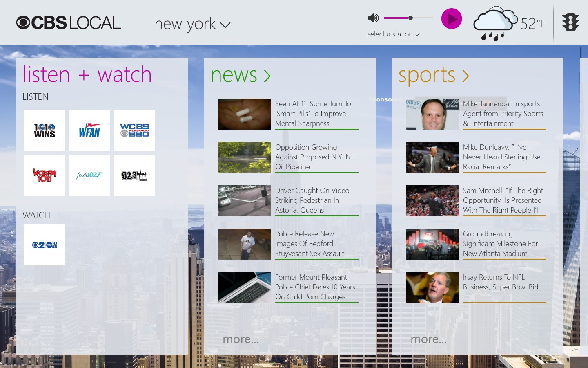Select the 1010 WINS radio station tile
This screenshot has height=368, width=588.
pos(44,130)
